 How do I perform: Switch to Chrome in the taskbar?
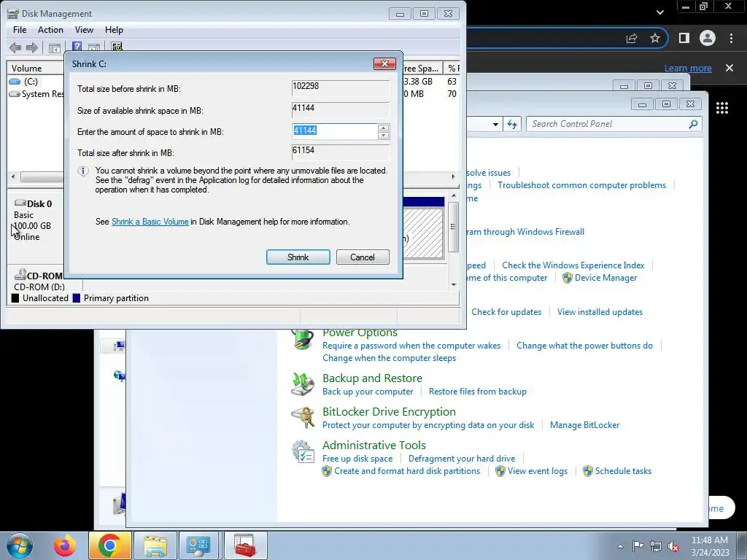pos(109,545)
